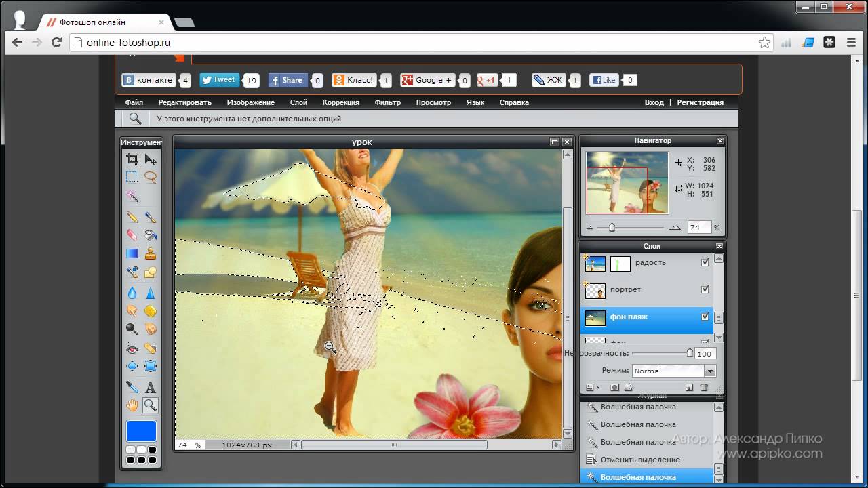This screenshot has height=488, width=868.
Task: Select the Lasso tool
Action: tap(151, 178)
